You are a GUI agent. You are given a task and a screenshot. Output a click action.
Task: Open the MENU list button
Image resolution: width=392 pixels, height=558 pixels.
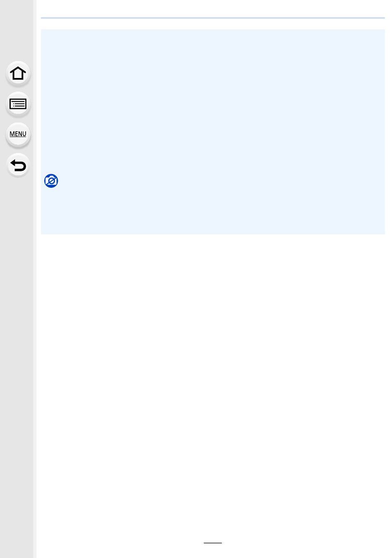[18, 135]
